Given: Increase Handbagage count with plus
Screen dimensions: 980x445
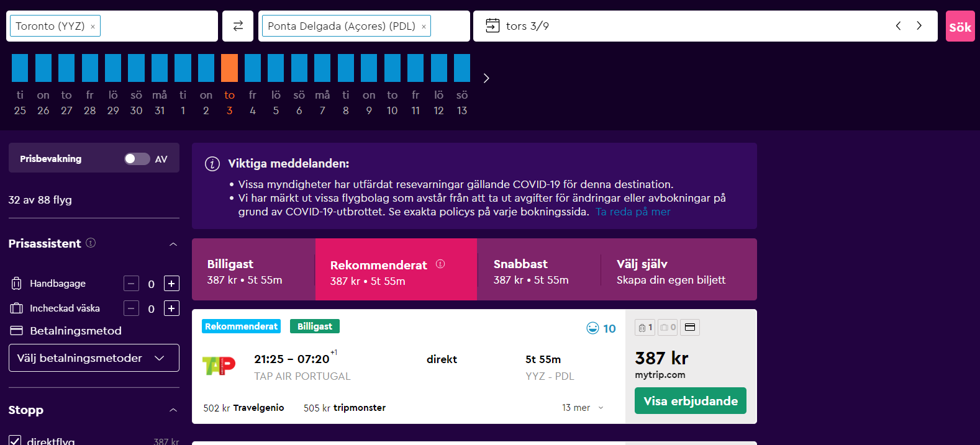Looking at the screenshot, I should (172, 284).
